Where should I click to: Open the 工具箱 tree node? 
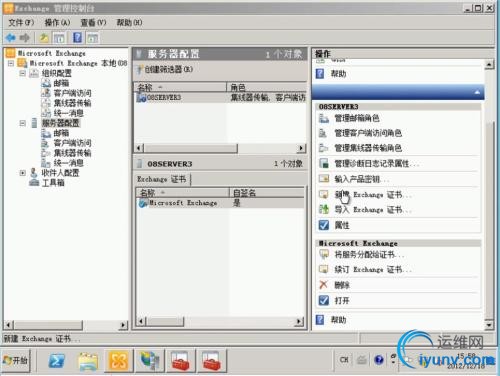53,183
